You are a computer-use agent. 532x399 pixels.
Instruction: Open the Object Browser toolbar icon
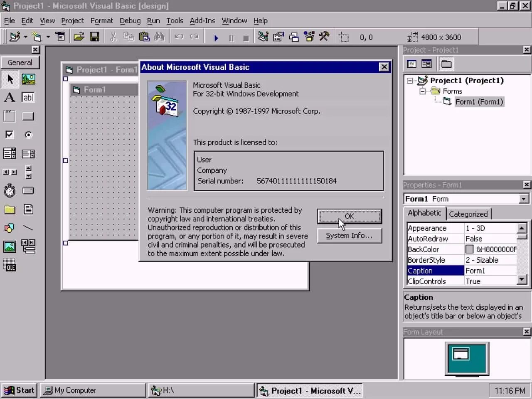tap(309, 37)
